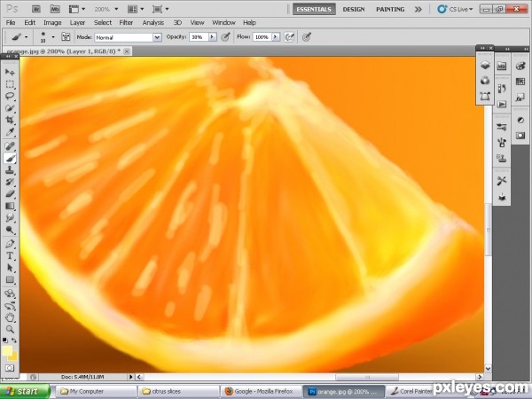This screenshot has height=399, width=532.
Task: Click the Opacity value field
Action: pyautogui.click(x=199, y=37)
